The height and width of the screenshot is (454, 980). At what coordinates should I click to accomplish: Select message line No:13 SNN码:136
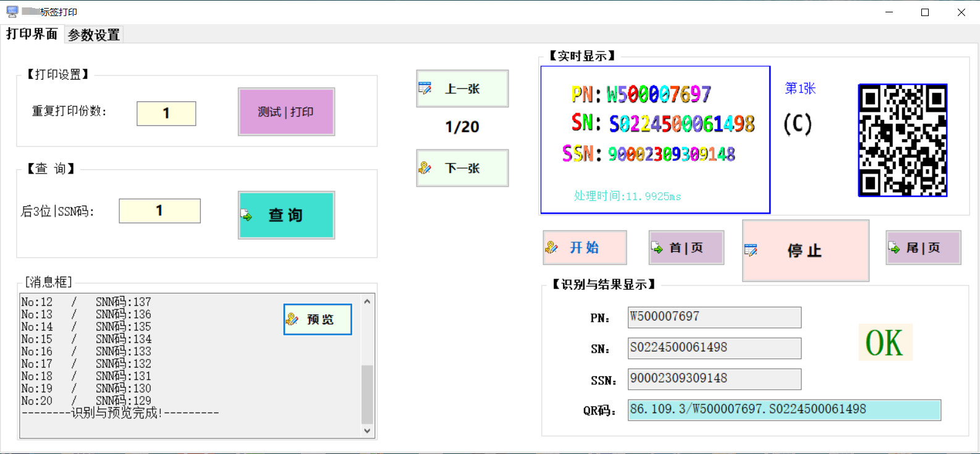click(86, 314)
